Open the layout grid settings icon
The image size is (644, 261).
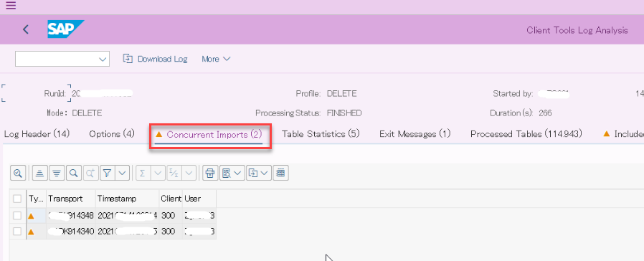tap(281, 174)
